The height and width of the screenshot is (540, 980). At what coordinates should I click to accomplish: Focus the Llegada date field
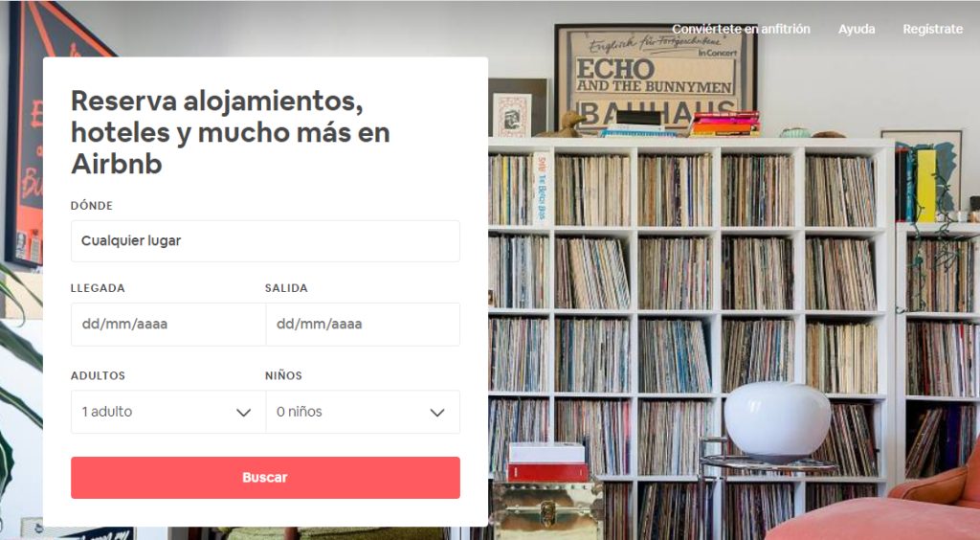(x=168, y=325)
